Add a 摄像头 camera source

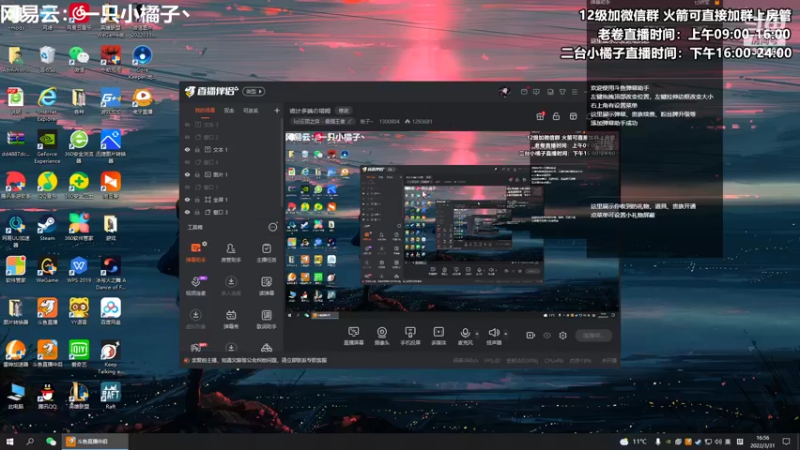pyautogui.click(x=382, y=336)
